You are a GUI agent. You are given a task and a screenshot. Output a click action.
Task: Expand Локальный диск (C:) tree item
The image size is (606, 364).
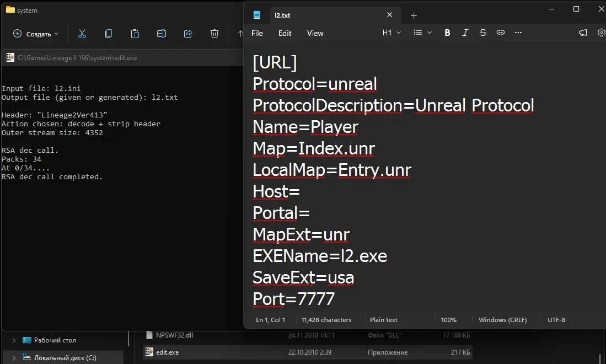click(x=14, y=358)
